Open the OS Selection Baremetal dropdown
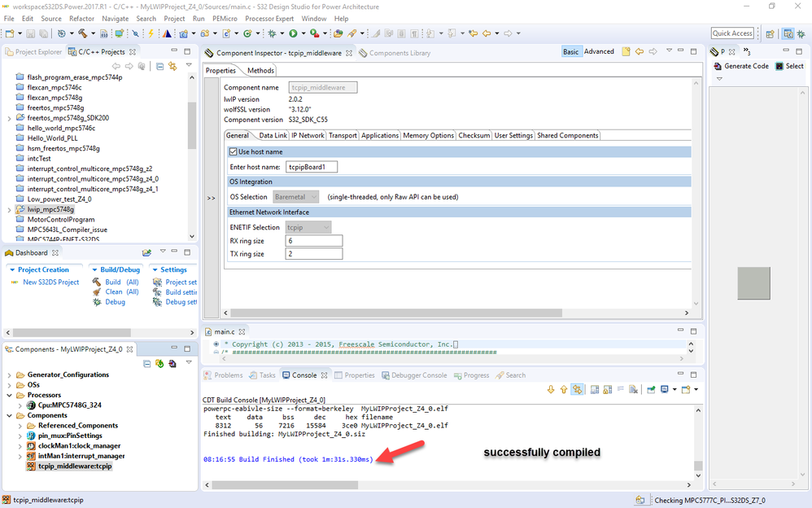Viewport: 812px width, 508px height. pos(295,197)
